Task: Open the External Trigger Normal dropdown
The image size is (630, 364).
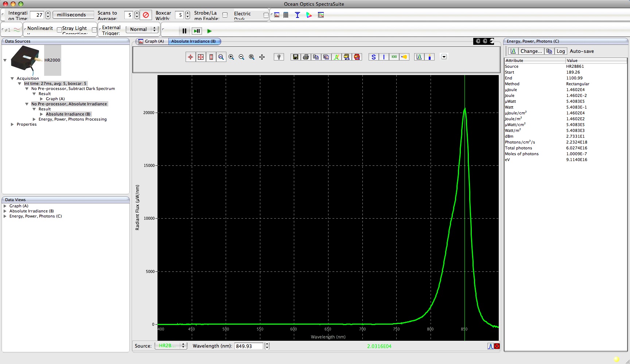Action: tap(142, 29)
